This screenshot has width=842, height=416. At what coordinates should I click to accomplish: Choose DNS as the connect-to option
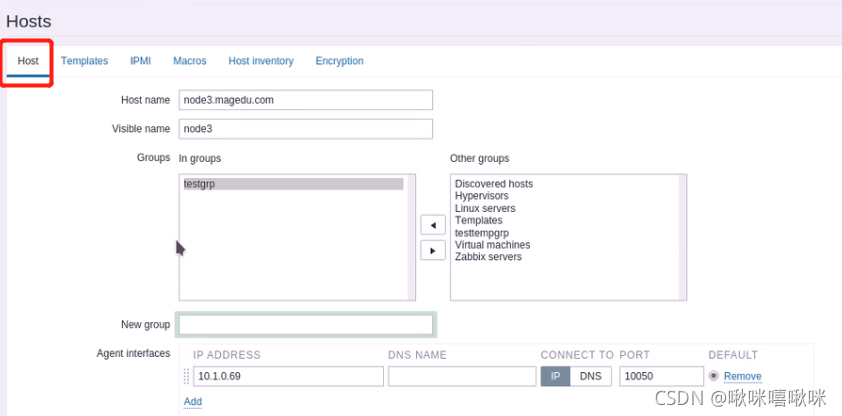click(591, 376)
